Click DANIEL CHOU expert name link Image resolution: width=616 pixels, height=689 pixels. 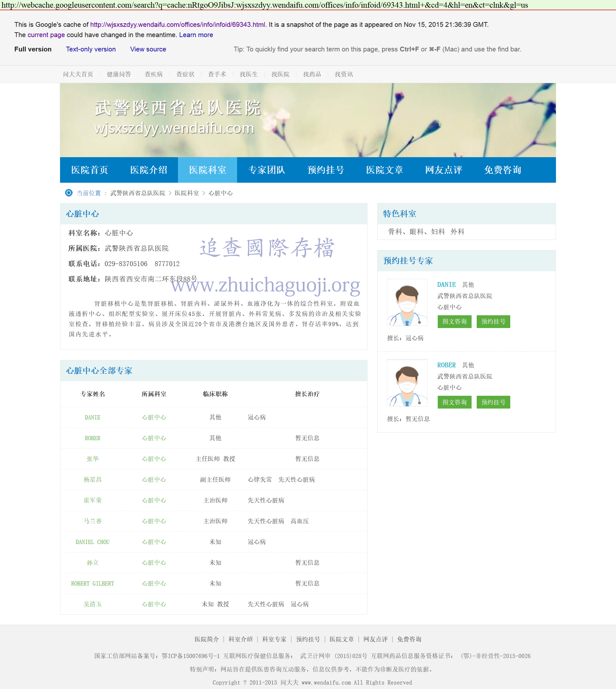click(x=92, y=542)
